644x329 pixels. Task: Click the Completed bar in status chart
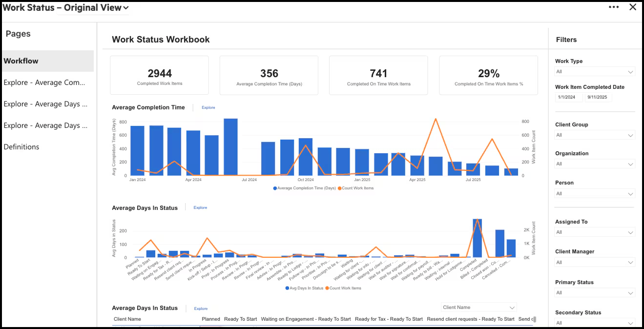(478, 238)
